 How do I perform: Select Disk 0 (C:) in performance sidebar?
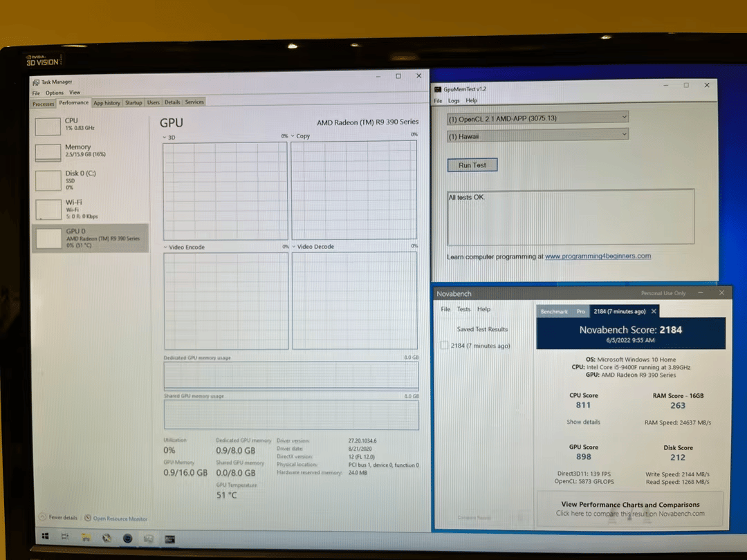point(90,180)
